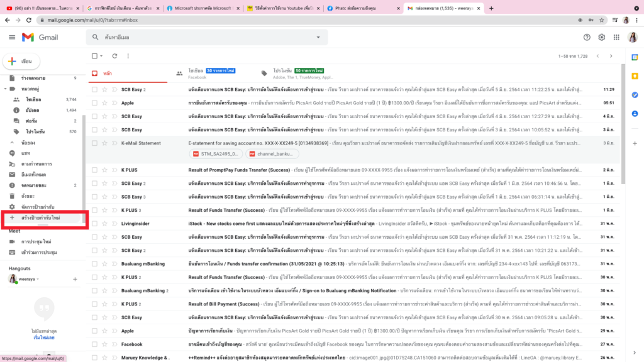Tick the select-all checkbox above the inbox
Viewport: 644px width, 362px height.
(x=94, y=56)
